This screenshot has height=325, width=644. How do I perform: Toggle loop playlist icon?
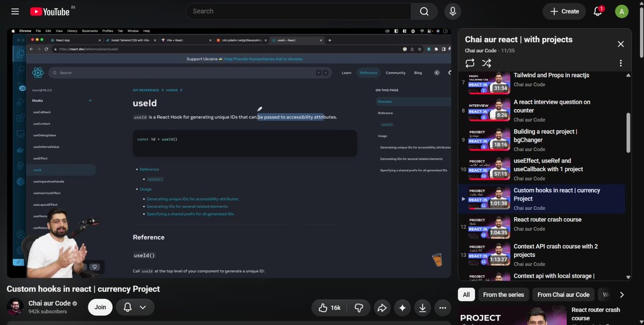470,63
